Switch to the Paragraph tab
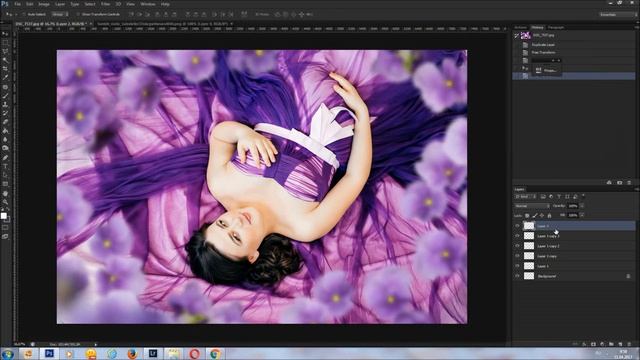 pos(556,27)
